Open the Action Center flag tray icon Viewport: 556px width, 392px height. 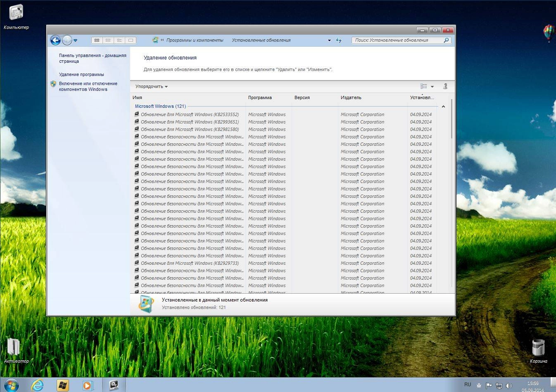tap(489, 386)
